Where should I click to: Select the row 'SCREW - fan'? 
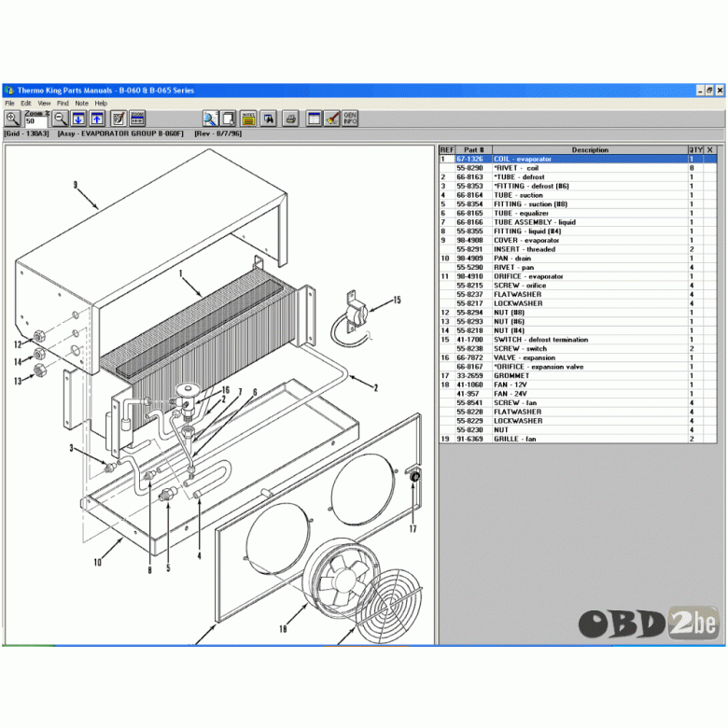[x=578, y=403]
